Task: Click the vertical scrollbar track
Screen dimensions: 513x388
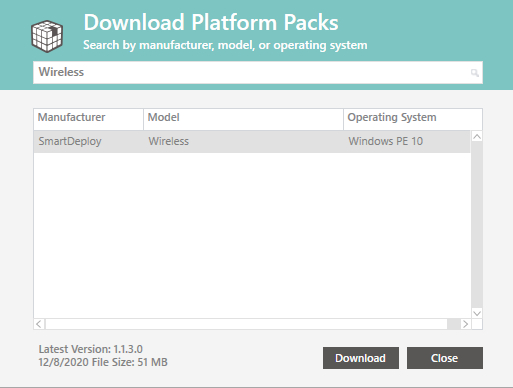Action: (x=477, y=225)
